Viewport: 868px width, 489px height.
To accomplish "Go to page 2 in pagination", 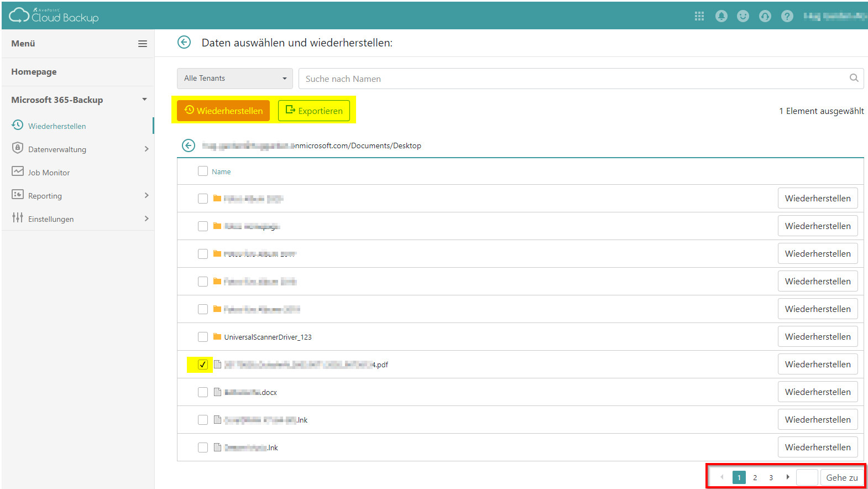I will pyautogui.click(x=755, y=477).
